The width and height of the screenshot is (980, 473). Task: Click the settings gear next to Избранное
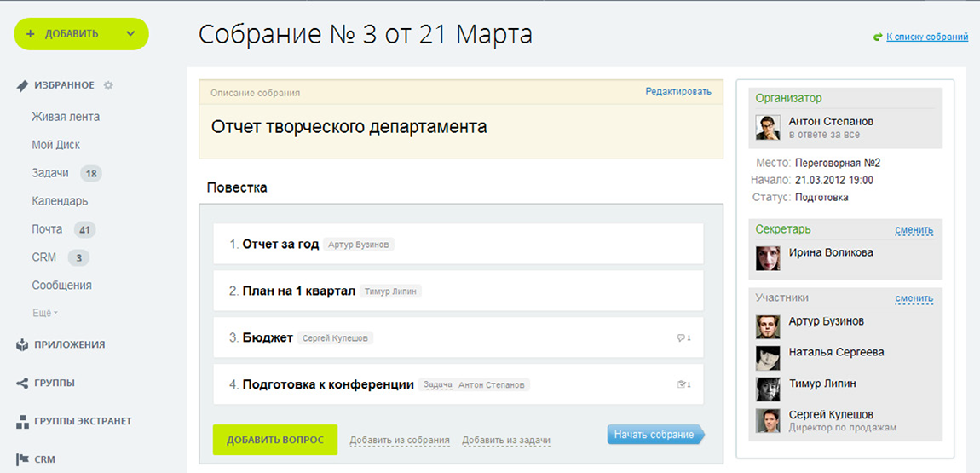pos(108,85)
